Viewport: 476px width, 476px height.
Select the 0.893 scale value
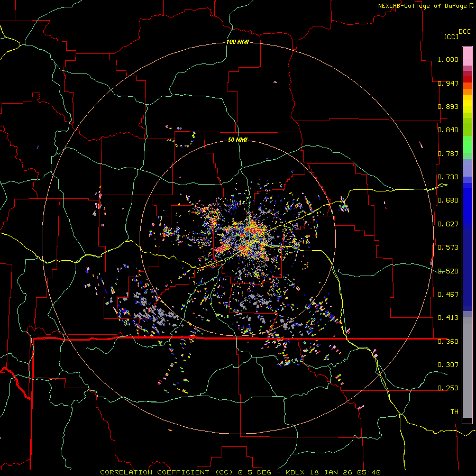point(448,106)
